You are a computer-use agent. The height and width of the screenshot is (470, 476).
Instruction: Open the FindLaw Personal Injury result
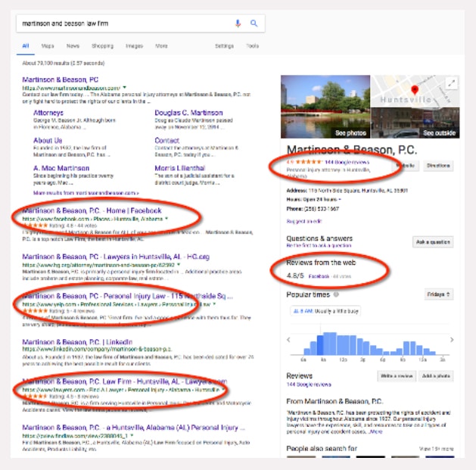(133, 428)
